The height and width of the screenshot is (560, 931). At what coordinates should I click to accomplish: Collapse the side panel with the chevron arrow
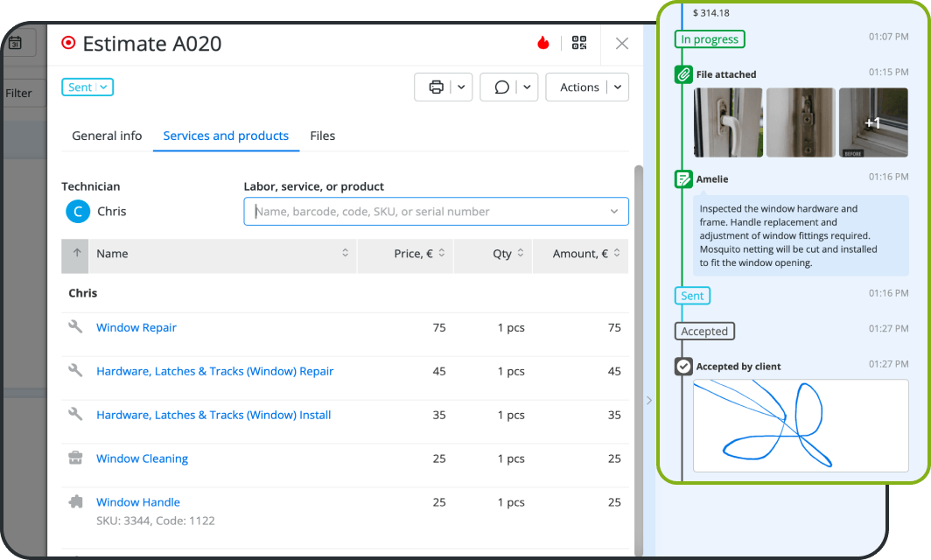pyautogui.click(x=649, y=400)
